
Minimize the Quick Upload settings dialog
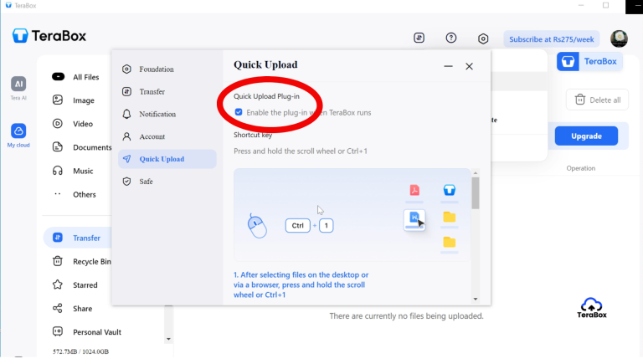(448, 66)
